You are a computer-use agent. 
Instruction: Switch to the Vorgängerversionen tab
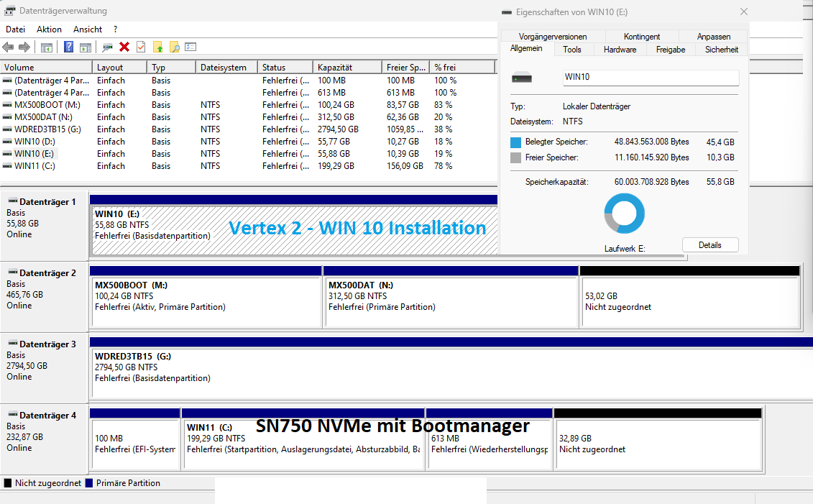(x=553, y=36)
